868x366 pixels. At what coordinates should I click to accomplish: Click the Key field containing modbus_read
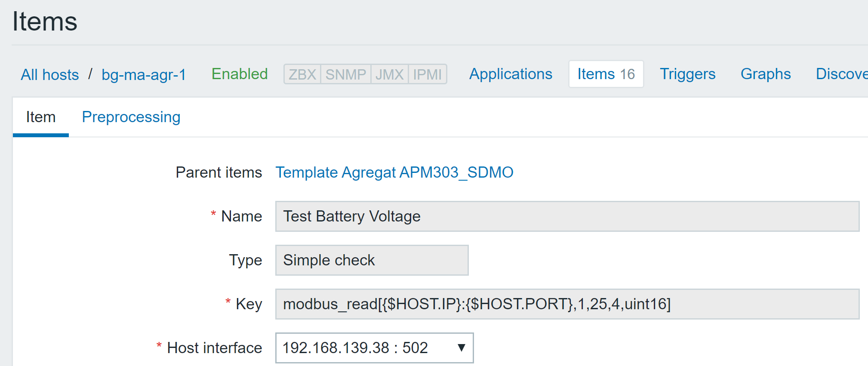[567, 304]
